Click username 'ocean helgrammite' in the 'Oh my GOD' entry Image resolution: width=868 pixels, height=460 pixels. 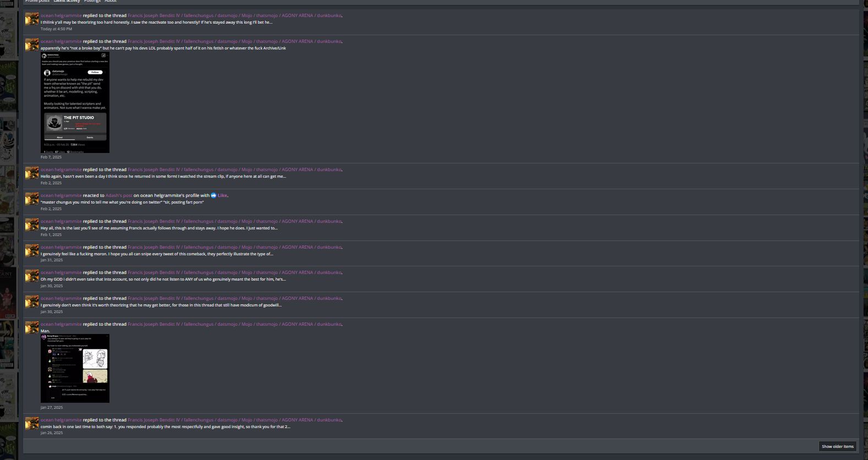[61, 272]
